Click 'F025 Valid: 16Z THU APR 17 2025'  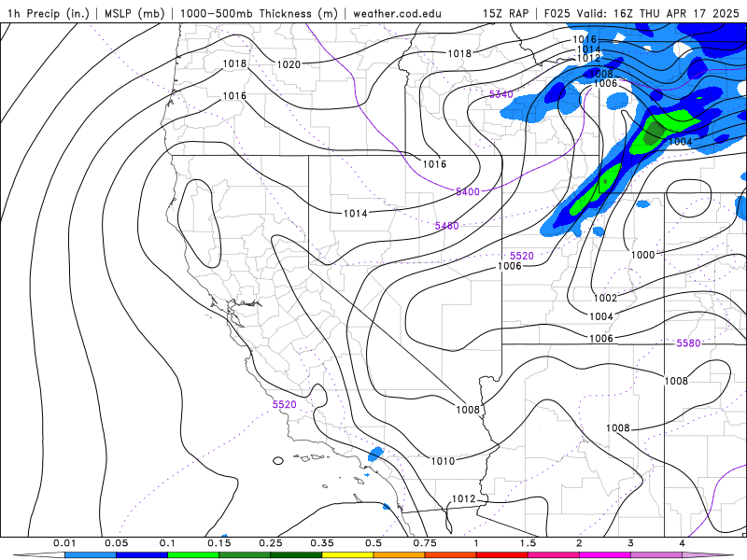[641, 13]
